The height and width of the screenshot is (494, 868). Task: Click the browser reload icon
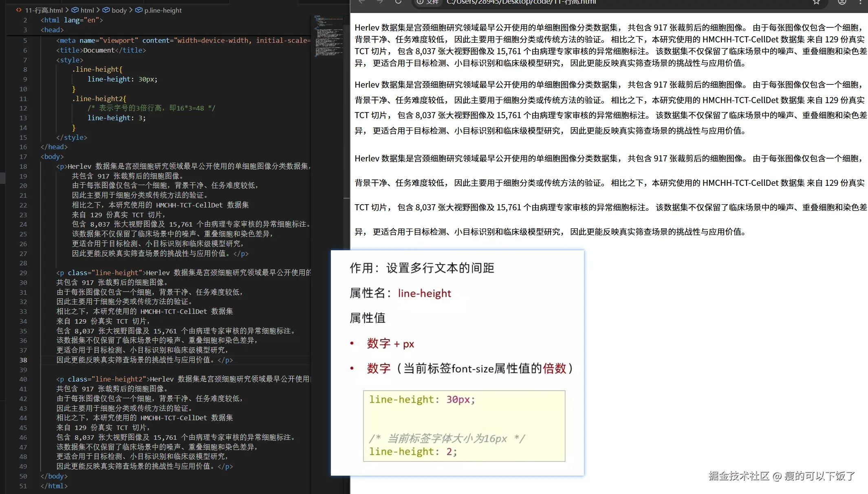tap(398, 2)
